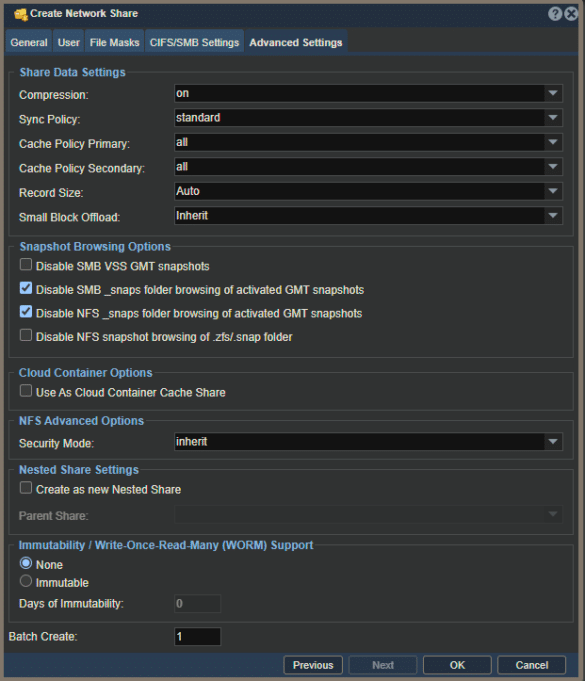Open the CIFS/SMB Settings tab

[194, 42]
